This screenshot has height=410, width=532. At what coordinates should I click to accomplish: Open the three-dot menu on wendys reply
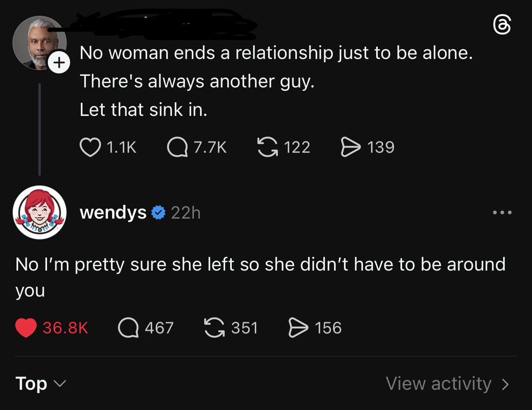click(502, 213)
